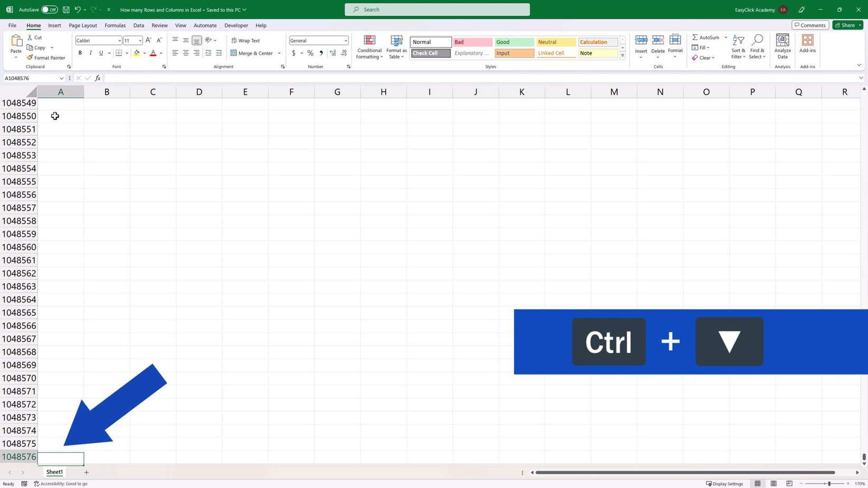The width and height of the screenshot is (868, 488).
Task: Click the zoom slider in status bar
Action: click(829, 484)
